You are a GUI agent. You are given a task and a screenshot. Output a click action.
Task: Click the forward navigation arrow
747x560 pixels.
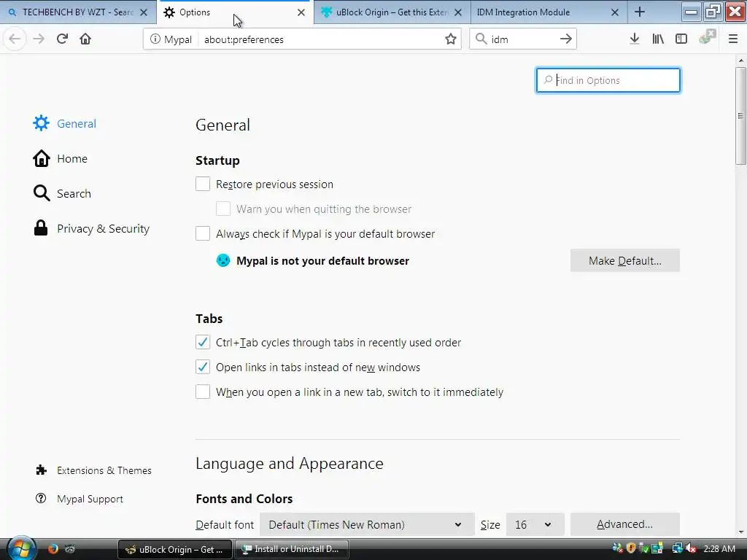point(39,39)
